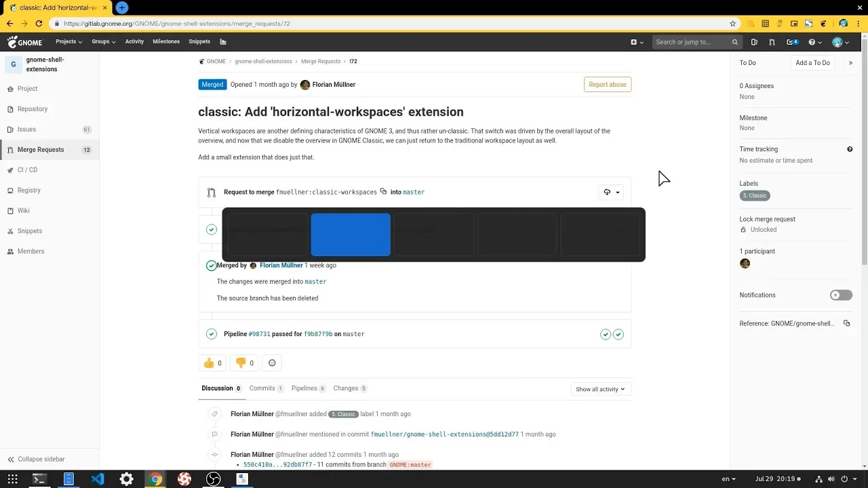Open OBS Studio from the taskbar
This screenshot has width=868, height=488.
(x=213, y=479)
